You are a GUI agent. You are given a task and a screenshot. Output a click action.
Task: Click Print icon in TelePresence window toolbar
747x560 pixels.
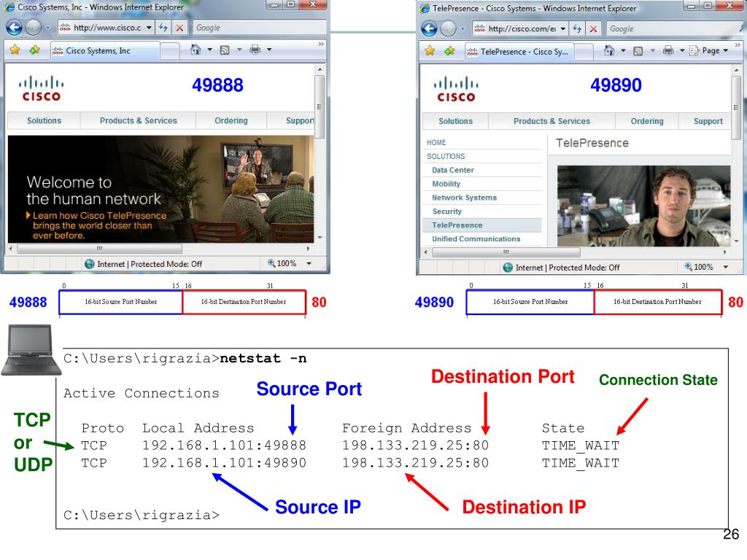coord(668,50)
